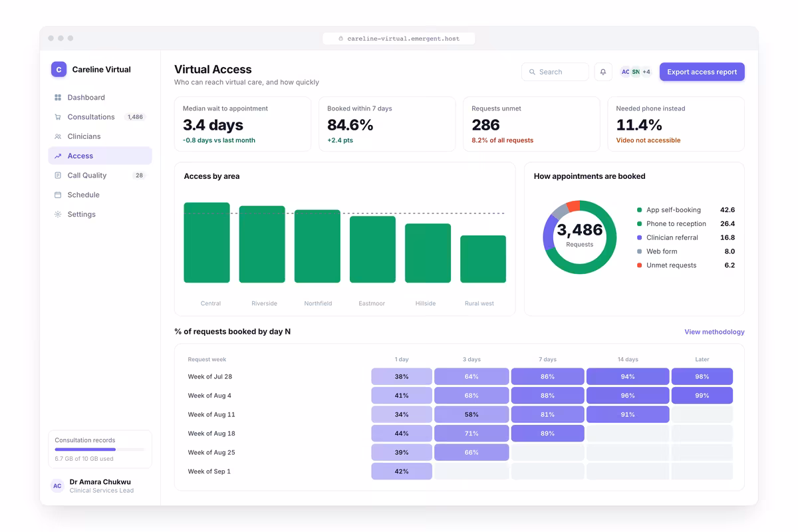Click the Settings gear icon
The height and width of the screenshot is (532, 798).
click(x=58, y=215)
